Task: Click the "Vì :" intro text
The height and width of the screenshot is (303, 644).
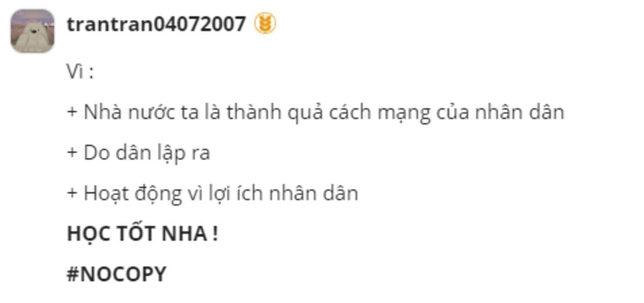Action: 80,72
